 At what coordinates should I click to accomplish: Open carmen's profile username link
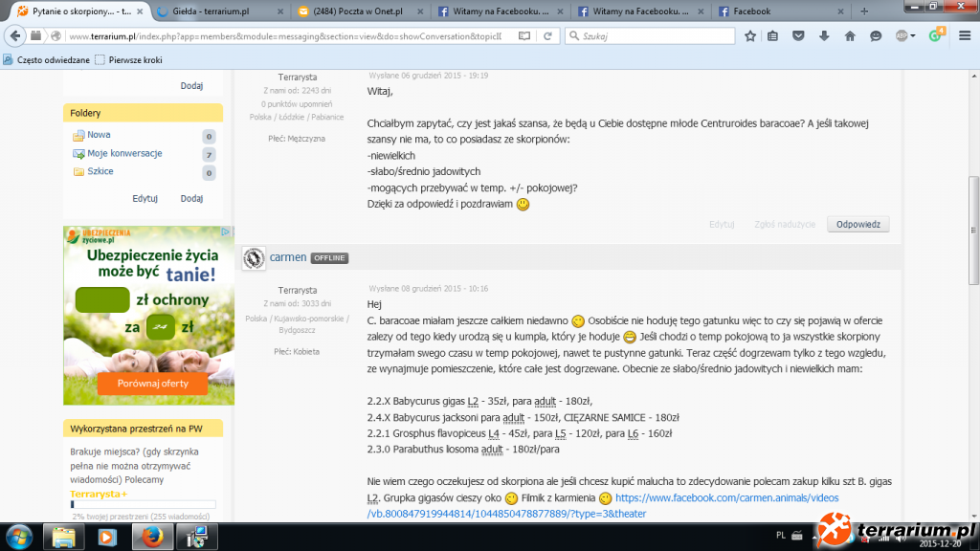(288, 257)
